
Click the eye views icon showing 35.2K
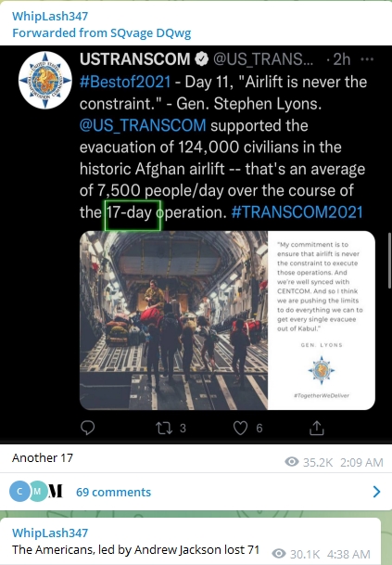click(292, 462)
